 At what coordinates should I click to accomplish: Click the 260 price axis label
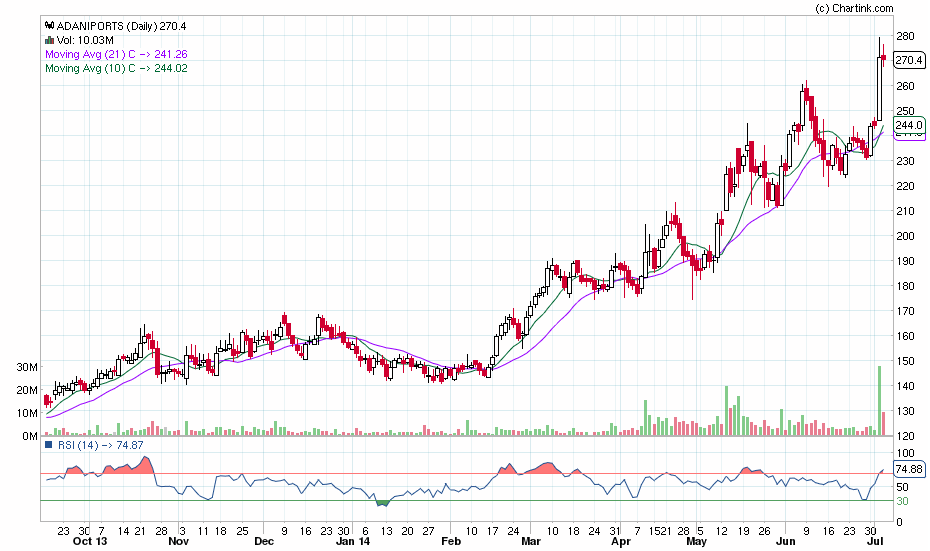pyautogui.click(x=905, y=86)
